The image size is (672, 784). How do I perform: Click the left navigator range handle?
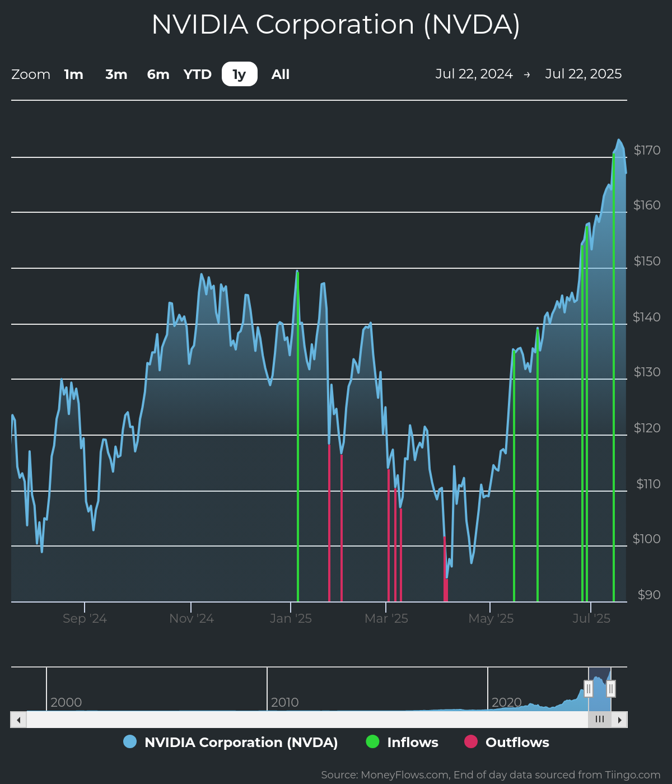(589, 688)
